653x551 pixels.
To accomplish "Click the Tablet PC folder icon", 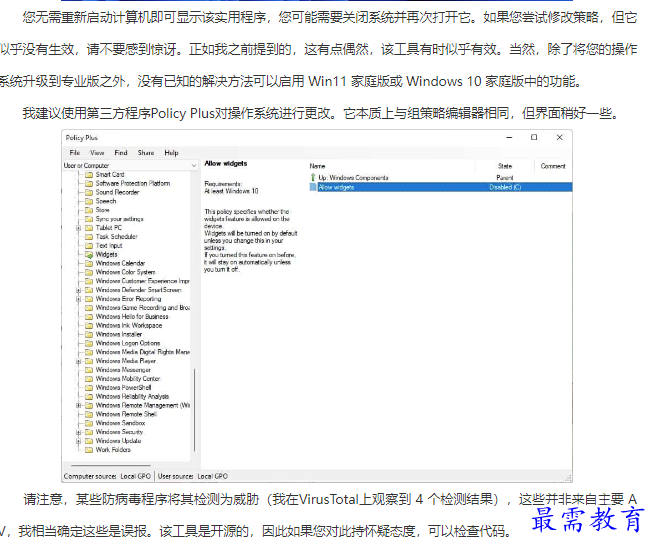I will coord(89,228).
